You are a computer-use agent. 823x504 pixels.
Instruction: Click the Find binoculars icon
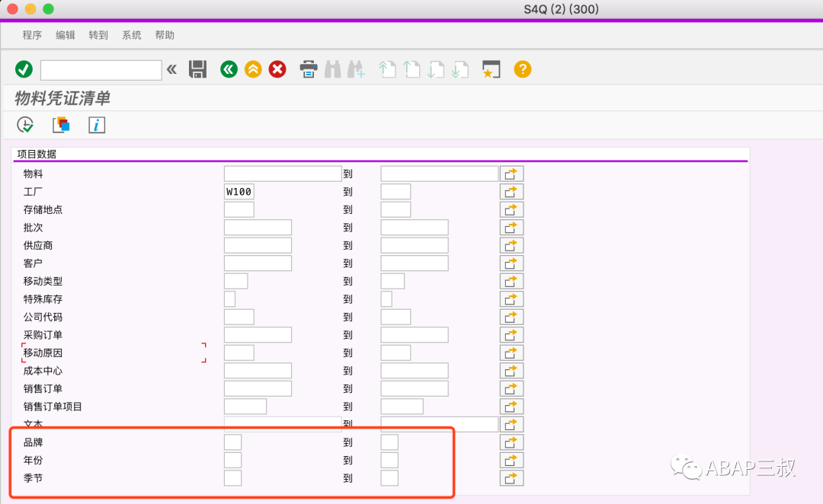tap(333, 69)
